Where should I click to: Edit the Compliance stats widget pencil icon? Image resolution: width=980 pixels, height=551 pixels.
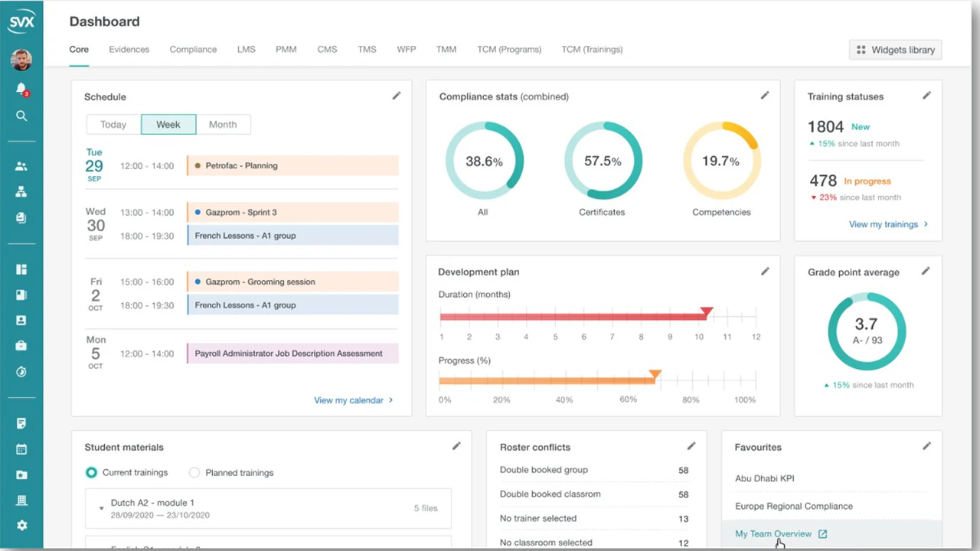764,96
